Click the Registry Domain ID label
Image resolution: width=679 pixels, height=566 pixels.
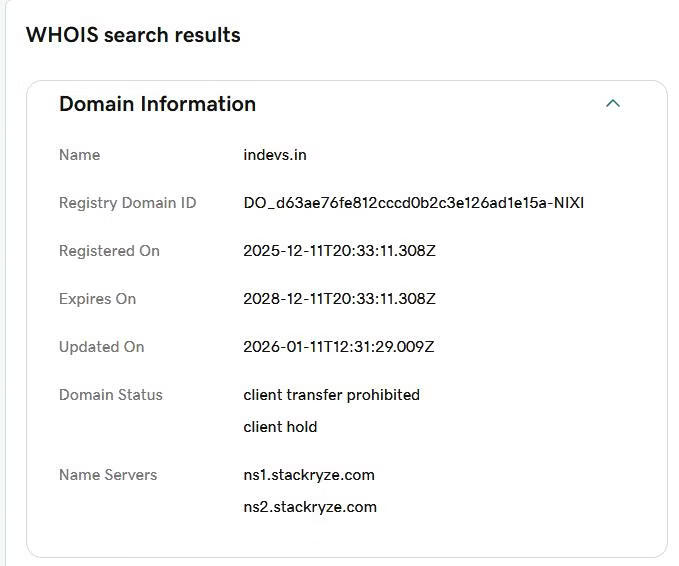[x=127, y=203]
